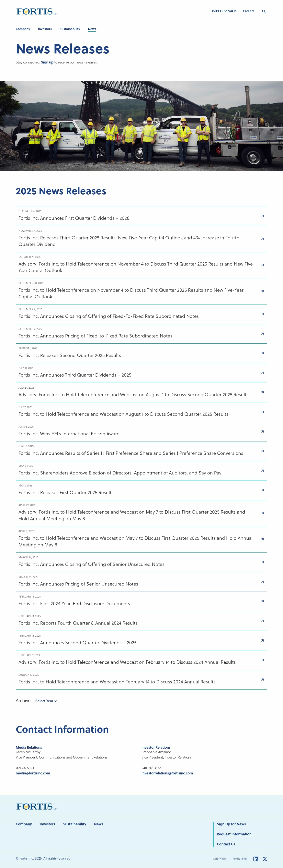This screenshot has width=283, height=868.
Task: Open the media@fortisinc.com email link
Action: click(33, 773)
